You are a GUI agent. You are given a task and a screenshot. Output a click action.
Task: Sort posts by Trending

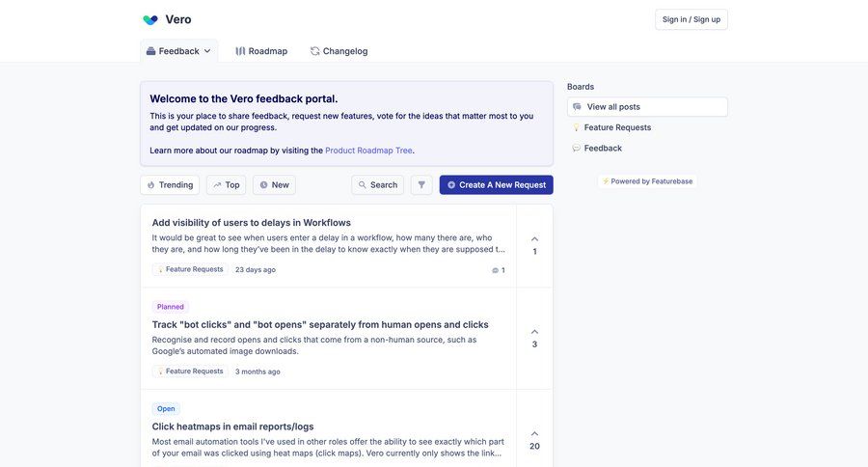click(170, 184)
